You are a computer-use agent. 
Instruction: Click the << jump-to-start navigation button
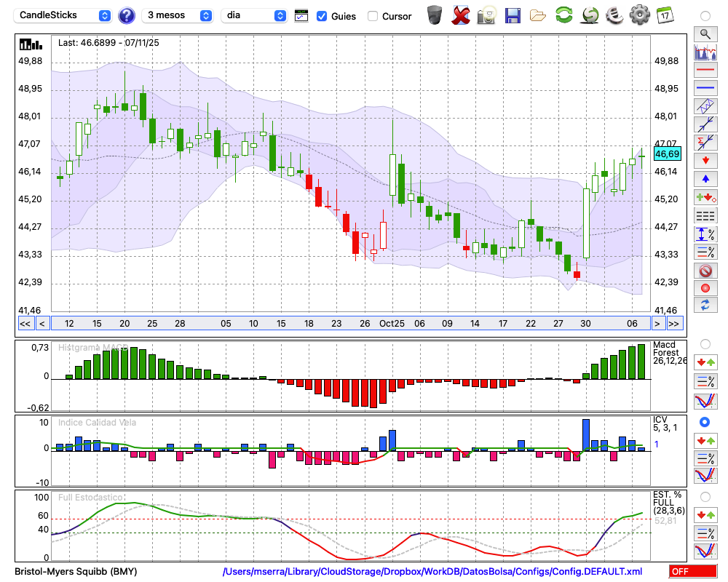pyautogui.click(x=25, y=324)
